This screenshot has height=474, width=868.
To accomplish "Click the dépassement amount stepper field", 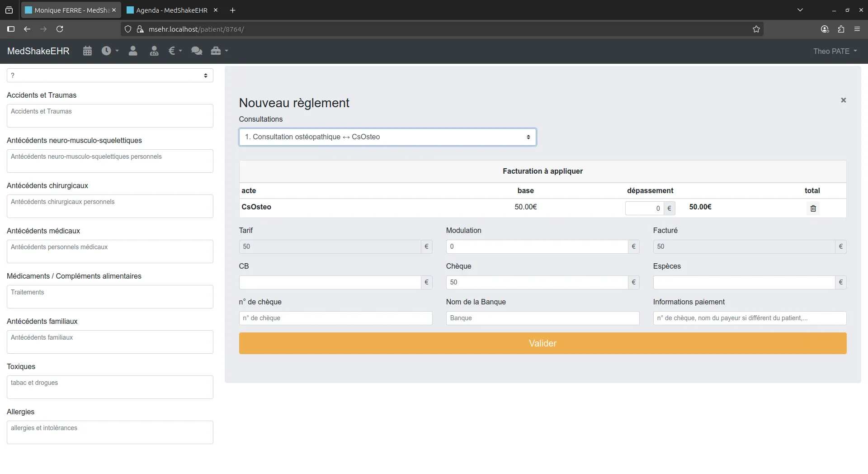I will click(x=644, y=208).
